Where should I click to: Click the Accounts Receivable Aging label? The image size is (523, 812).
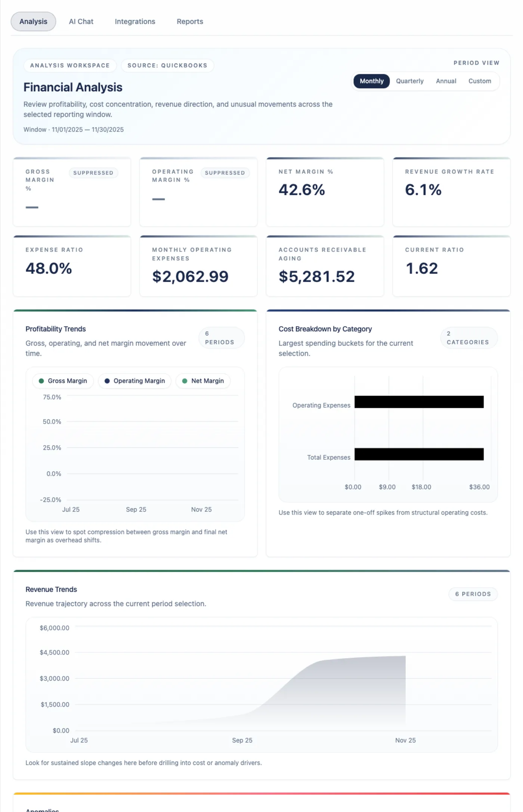click(322, 254)
